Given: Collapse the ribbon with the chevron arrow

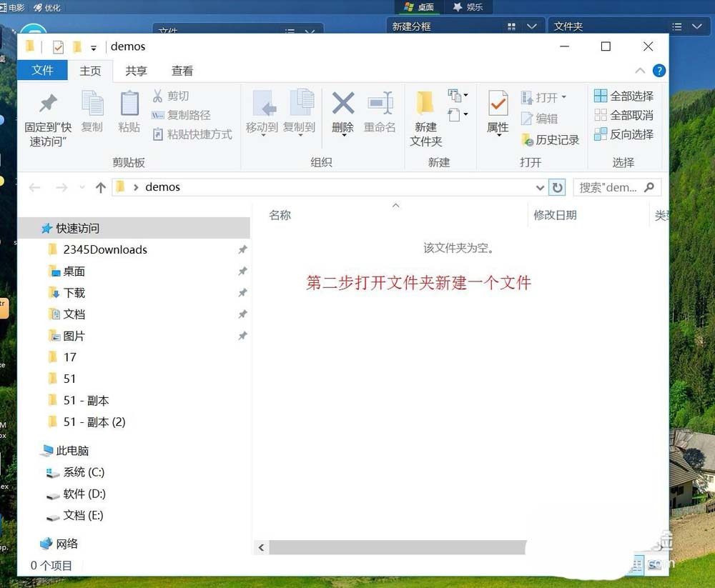Looking at the screenshot, I should pos(641,71).
